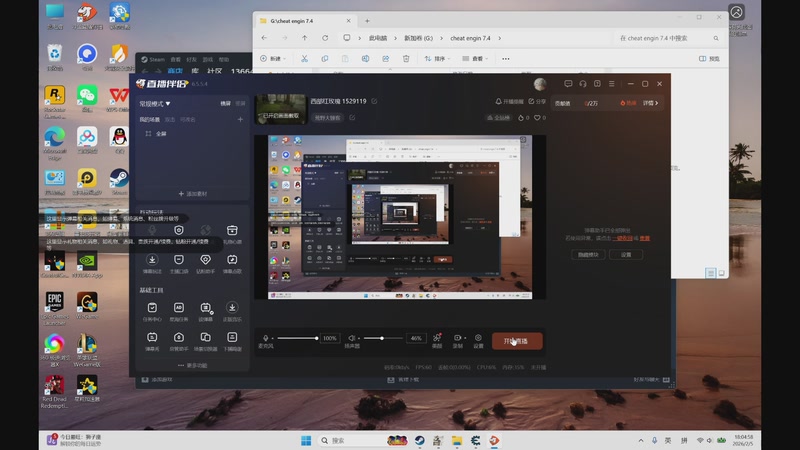Viewport: 800px width, 450px height.
Task: Go up one folder in File Explorer
Action: [305, 38]
